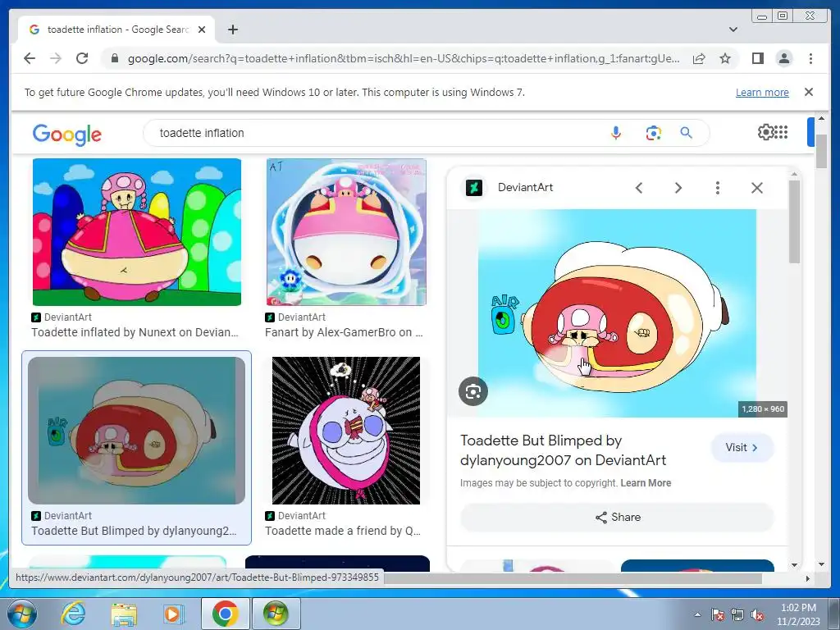Click Fanart by Alex-GamerBro caption text
The image size is (840, 630).
344,332
